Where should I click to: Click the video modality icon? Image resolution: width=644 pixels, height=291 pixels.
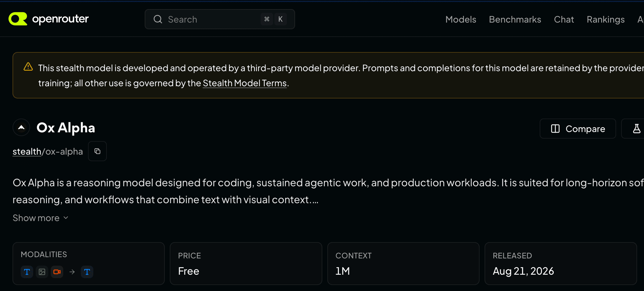pos(57,272)
